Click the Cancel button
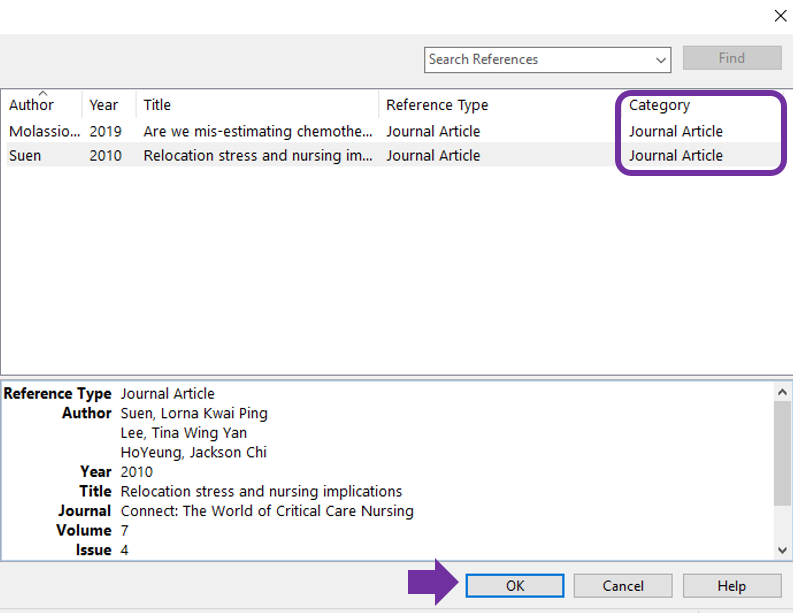 [x=623, y=586]
